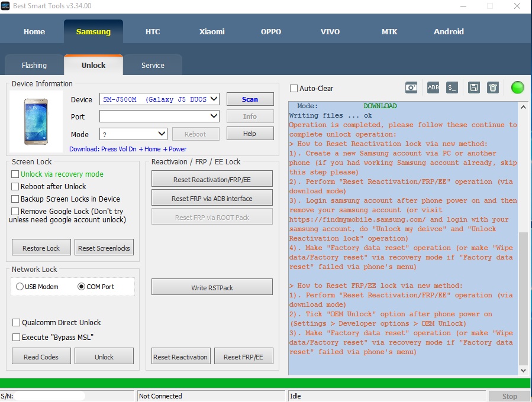Select the Unlock sub-tab

(93, 65)
